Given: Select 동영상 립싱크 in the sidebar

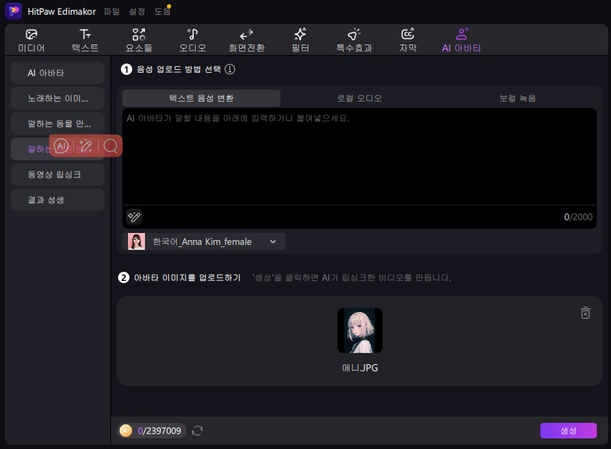Looking at the screenshot, I should (58, 174).
